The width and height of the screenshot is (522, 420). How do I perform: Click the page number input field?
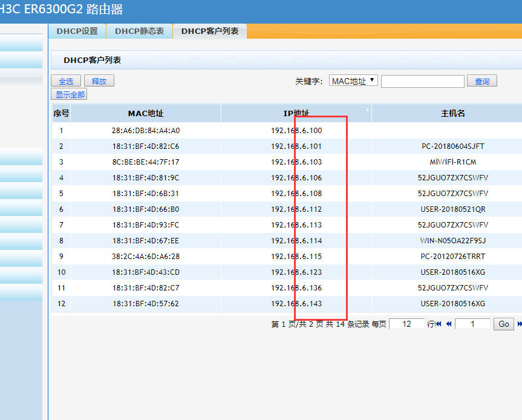coord(472,324)
